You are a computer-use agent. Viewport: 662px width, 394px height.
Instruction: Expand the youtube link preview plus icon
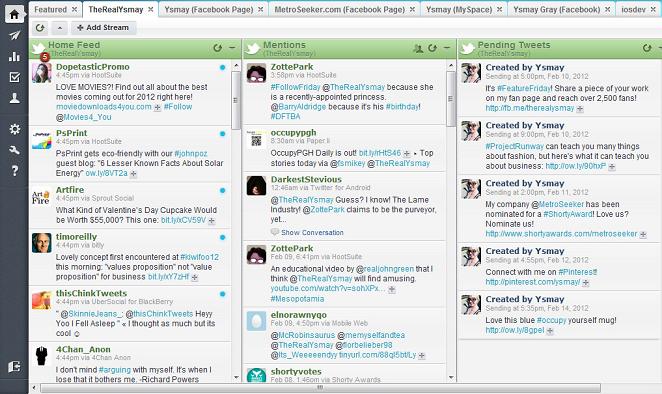coord(392,289)
